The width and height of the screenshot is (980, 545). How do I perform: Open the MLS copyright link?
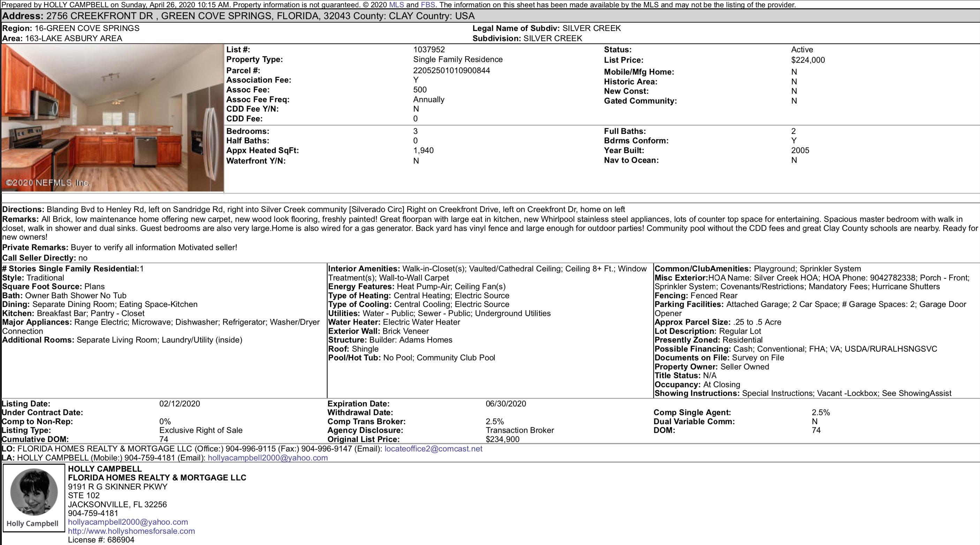(x=396, y=5)
